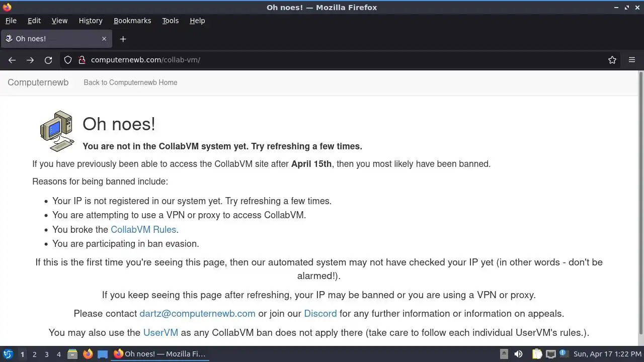Open the History menu
This screenshot has width=644, height=362.
(91, 21)
